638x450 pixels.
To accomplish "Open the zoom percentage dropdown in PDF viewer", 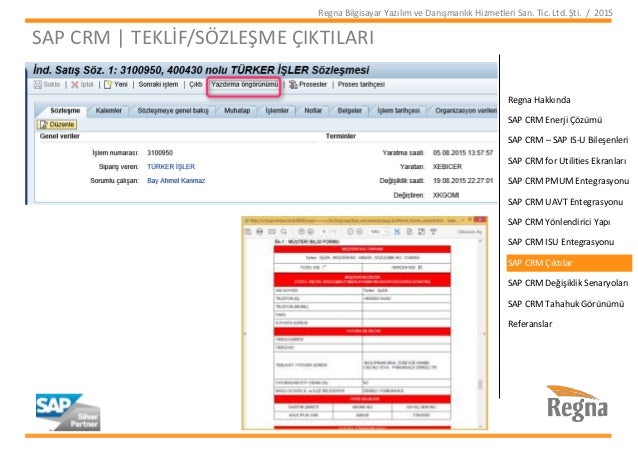I will 378,232.
